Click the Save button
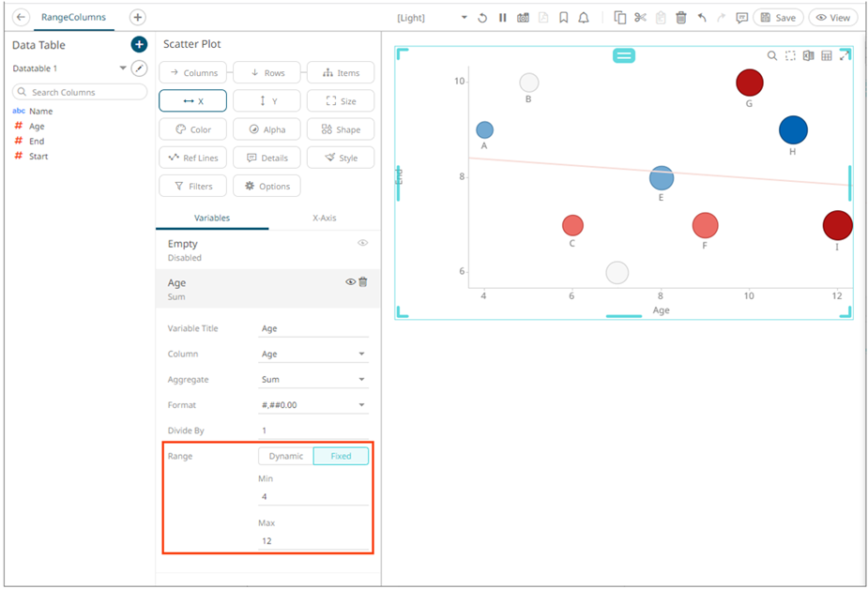Screen dimensions: 868x589 [779, 17]
